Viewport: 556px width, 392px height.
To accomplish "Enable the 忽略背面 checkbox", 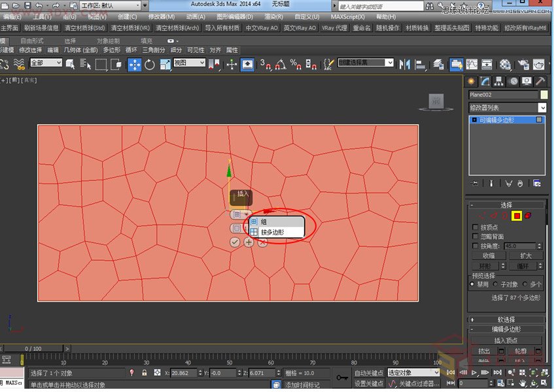I will pyautogui.click(x=475, y=236).
